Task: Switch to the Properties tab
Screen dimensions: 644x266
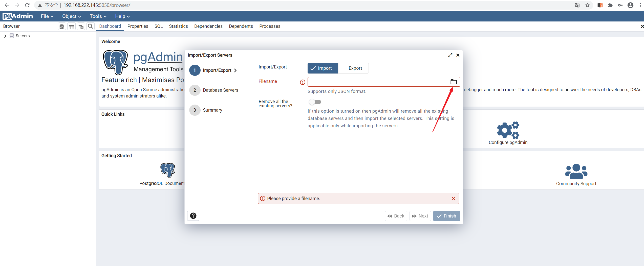Action: click(x=138, y=26)
